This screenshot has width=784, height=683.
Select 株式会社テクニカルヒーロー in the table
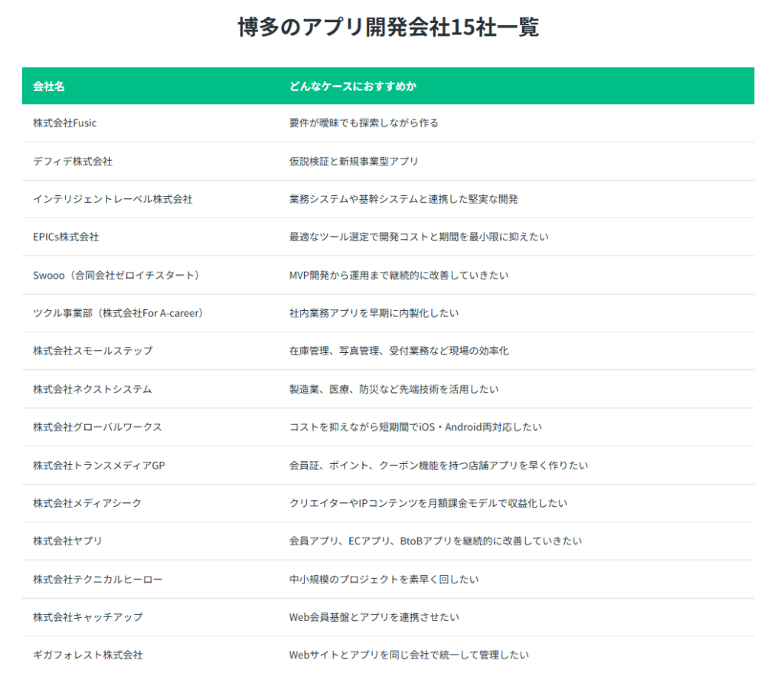pos(97,579)
